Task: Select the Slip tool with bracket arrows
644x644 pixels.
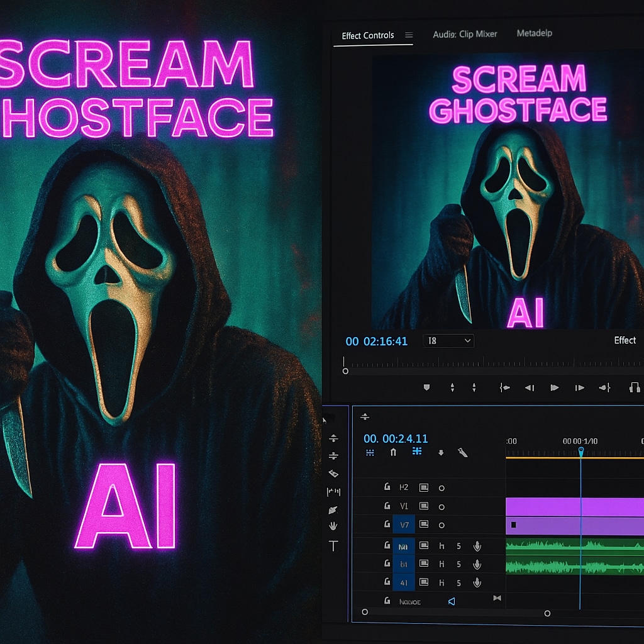Action: tap(333, 491)
